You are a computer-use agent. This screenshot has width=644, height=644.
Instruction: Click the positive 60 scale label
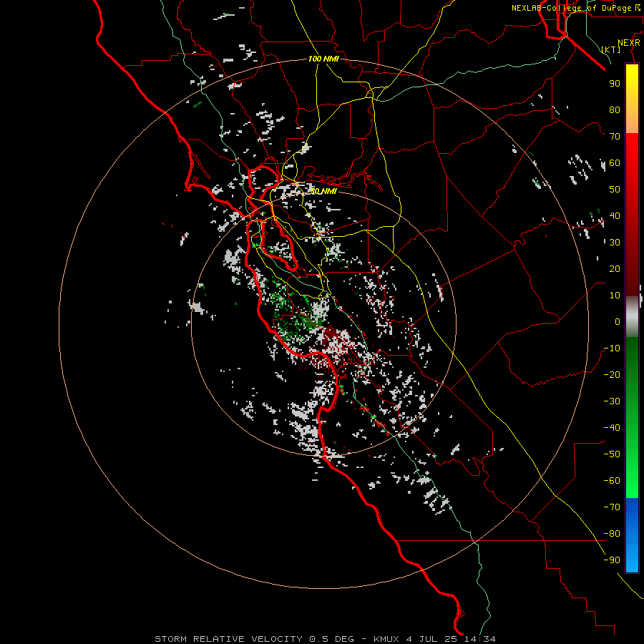click(x=615, y=162)
